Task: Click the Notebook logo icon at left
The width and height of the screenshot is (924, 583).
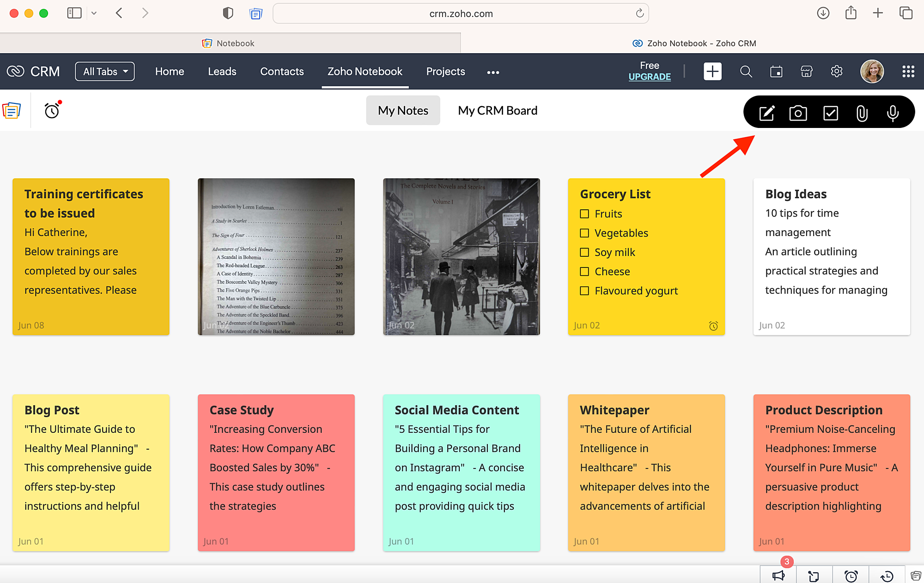Action: [x=12, y=110]
